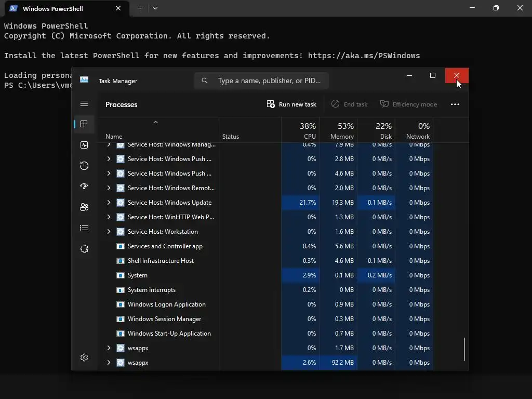Image resolution: width=532 pixels, height=399 pixels.
Task: Sort processes by the Status column
Action: [x=250, y=130]
